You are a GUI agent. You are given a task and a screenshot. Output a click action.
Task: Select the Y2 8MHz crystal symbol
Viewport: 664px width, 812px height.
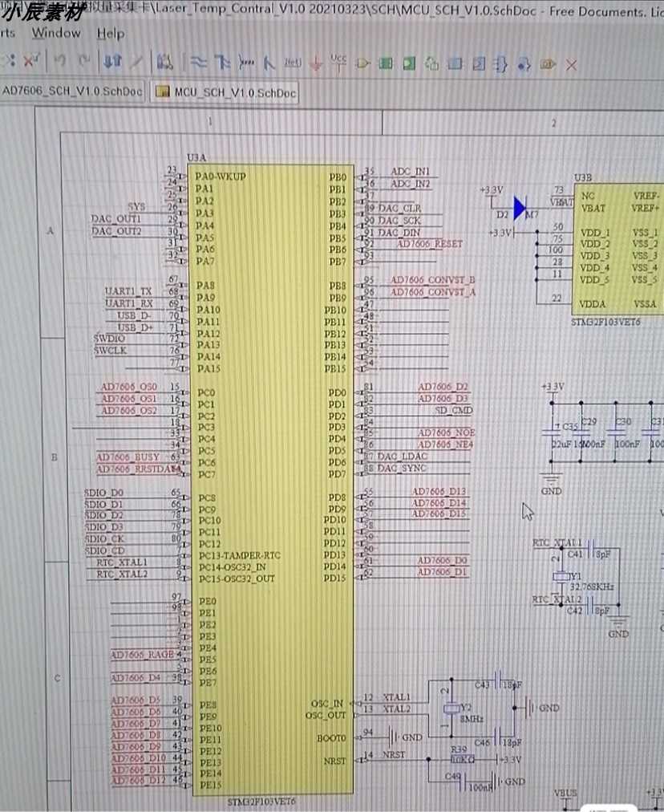[451, 708]
